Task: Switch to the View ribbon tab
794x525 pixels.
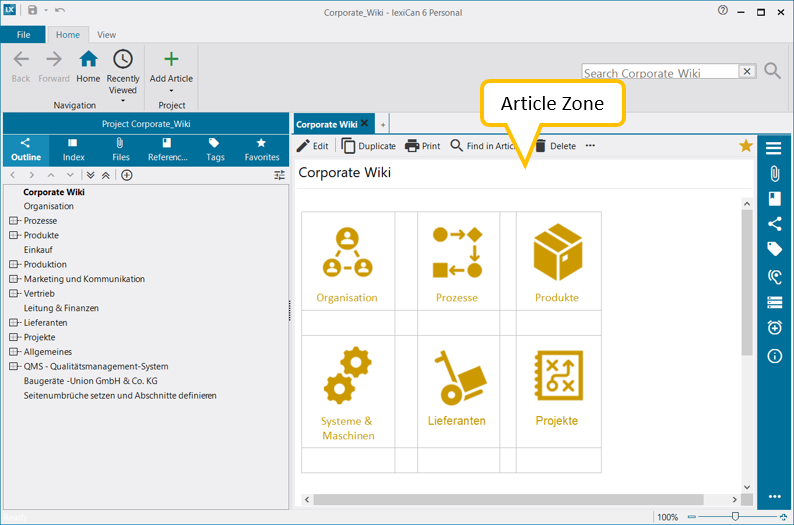Action: 106,34
